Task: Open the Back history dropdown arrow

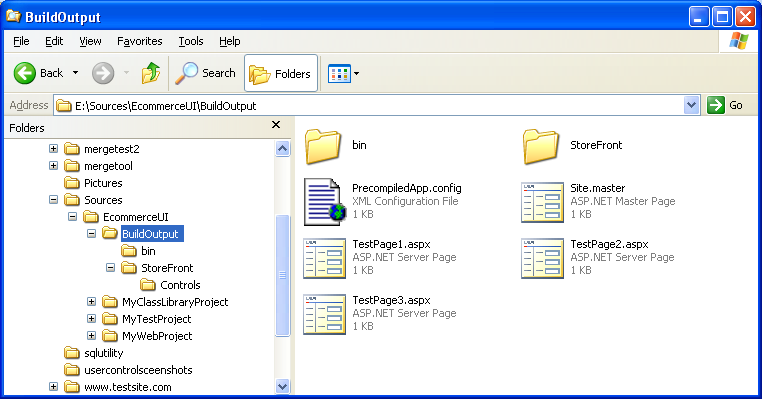Action: click(x=75, y=73)
